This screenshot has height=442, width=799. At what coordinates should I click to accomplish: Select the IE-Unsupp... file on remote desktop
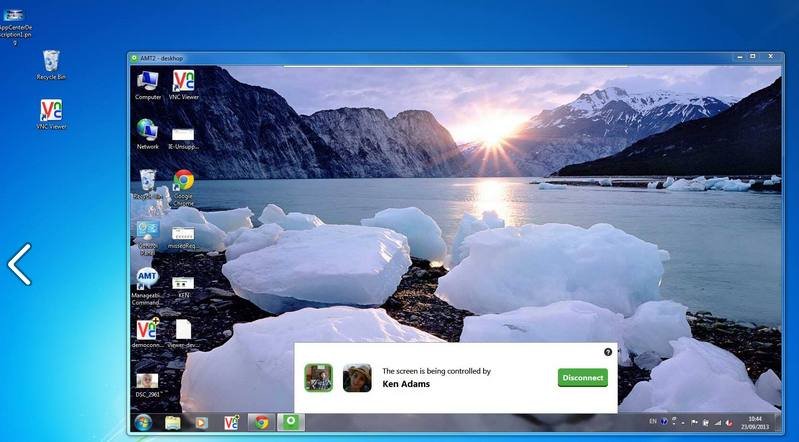point(183,139)
